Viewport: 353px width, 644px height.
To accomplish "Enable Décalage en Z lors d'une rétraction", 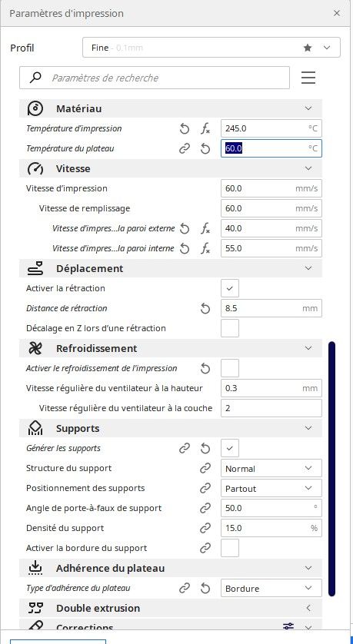I will tap(230, 328).
